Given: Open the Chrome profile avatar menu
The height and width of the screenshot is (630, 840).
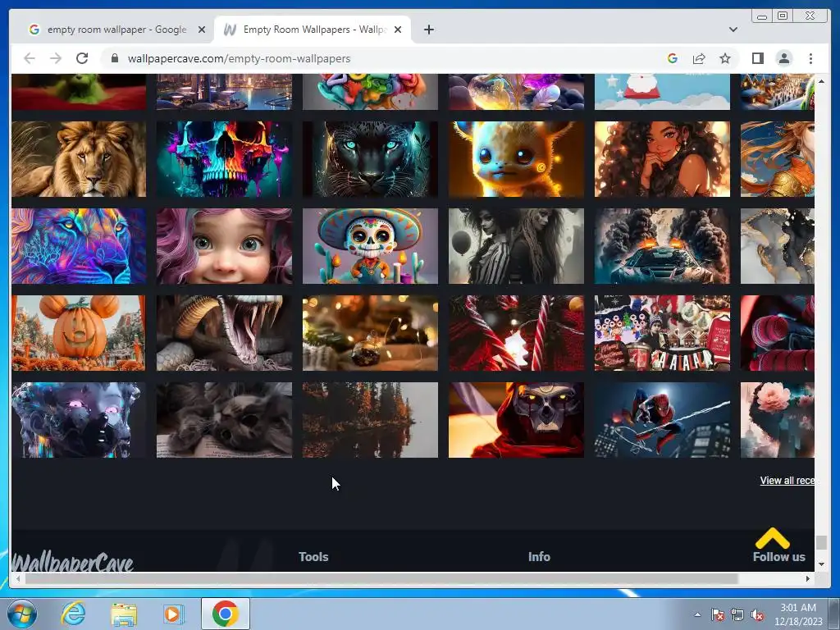Looking at the screenshot, I should pyautogui.click(x=783, y=58).
